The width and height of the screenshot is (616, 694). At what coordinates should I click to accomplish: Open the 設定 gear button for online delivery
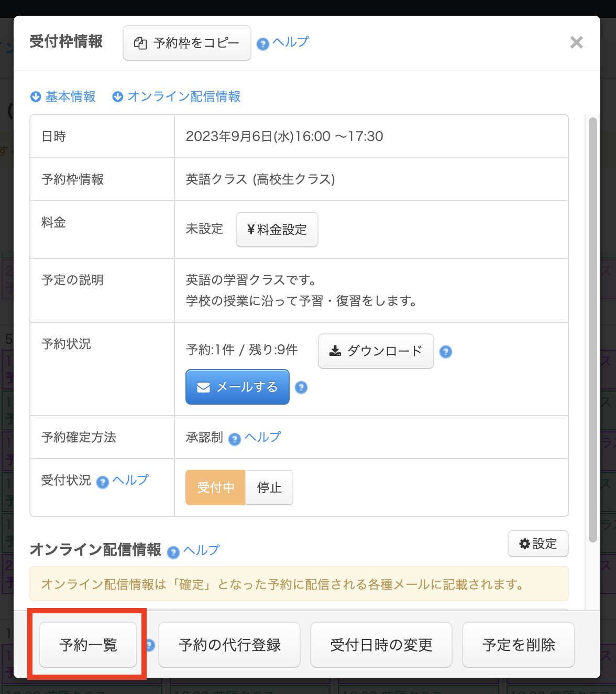(x=538, y=544)
